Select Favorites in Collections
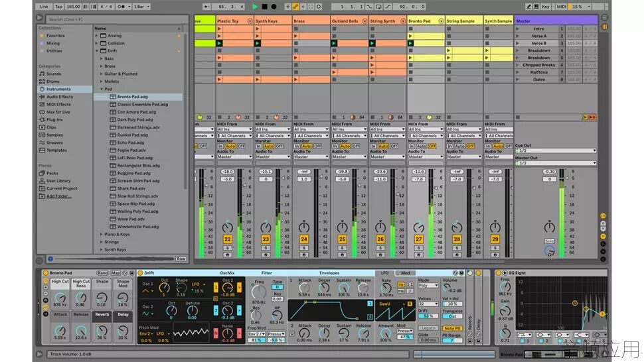The image size is (644, 362). 55,36
